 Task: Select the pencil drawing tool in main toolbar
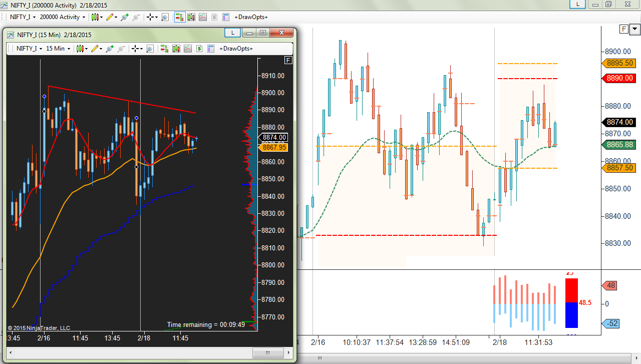pos(109,17)
